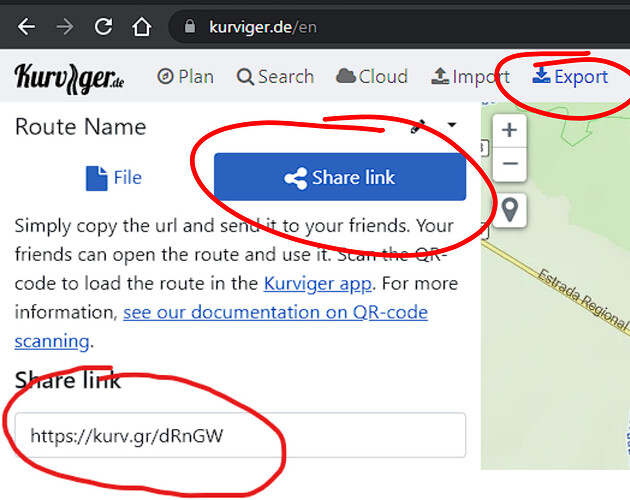Image resolution: width=630 pixels, height=500 pixels.
Task: Select the share link URL field
Action: 240,435
